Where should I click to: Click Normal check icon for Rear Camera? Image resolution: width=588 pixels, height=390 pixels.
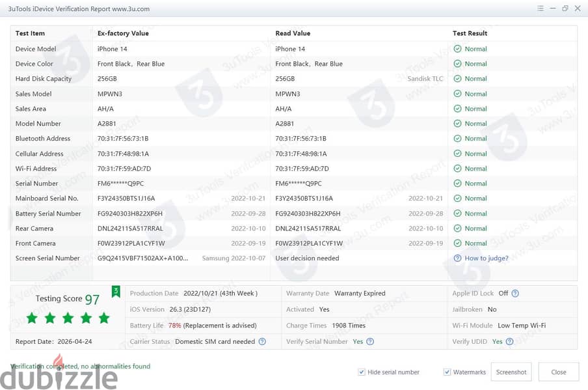click(x=457, y=229)
